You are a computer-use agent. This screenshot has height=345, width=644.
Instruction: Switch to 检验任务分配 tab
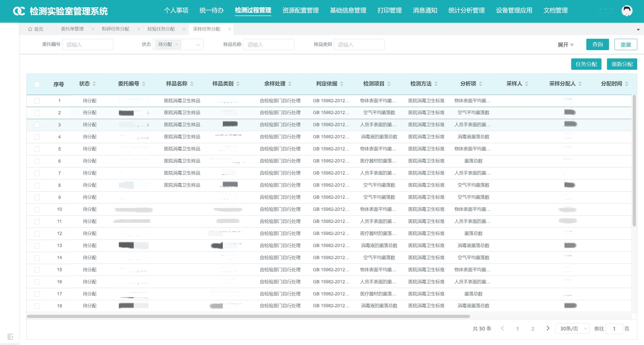click(x=161, y=29)
